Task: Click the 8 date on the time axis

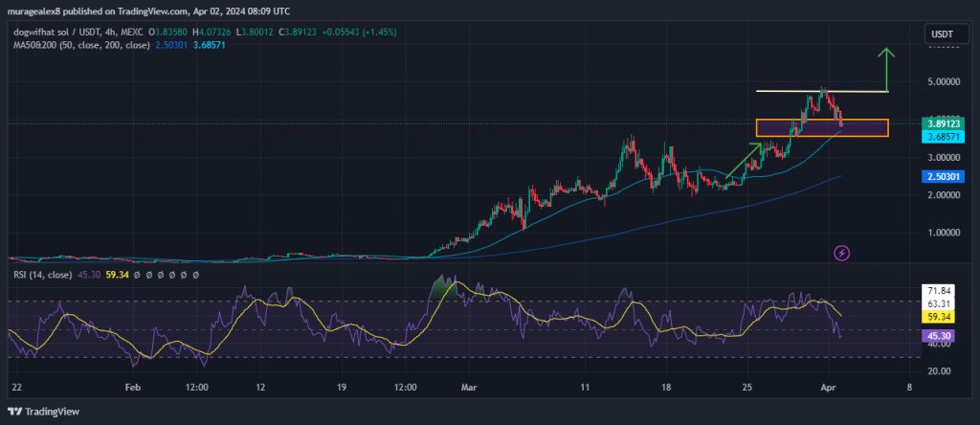Action: (909, 388)
